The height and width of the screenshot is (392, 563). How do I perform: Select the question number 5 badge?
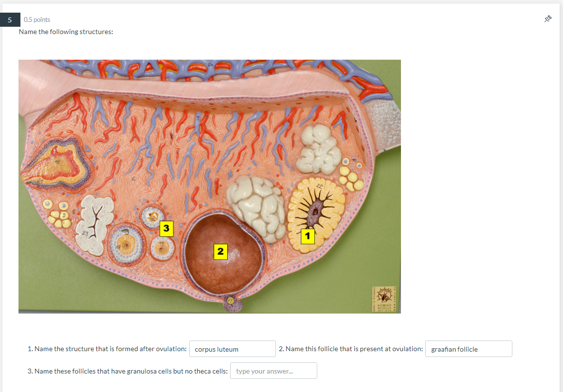(x=10, y=20)
